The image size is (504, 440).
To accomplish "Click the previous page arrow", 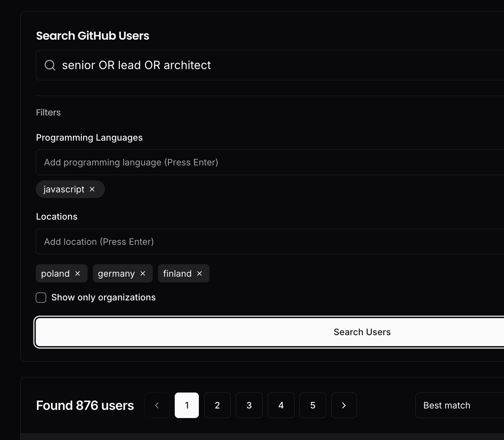I will click(157, 405).
